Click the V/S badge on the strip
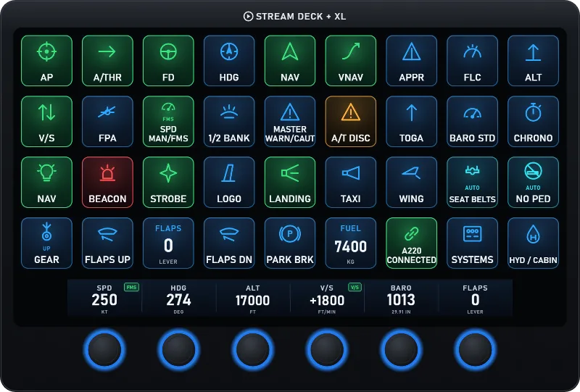This screenshot has width=580, height=392. click(x=355, y=287)
